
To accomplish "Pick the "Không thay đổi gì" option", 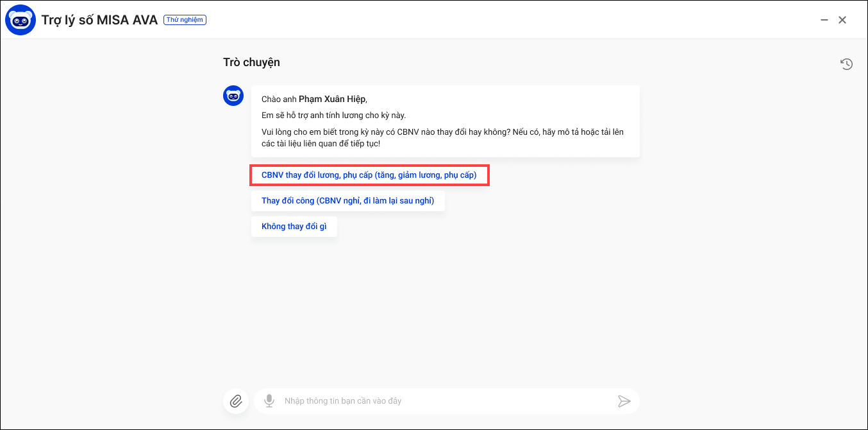I will pos(294,227).
